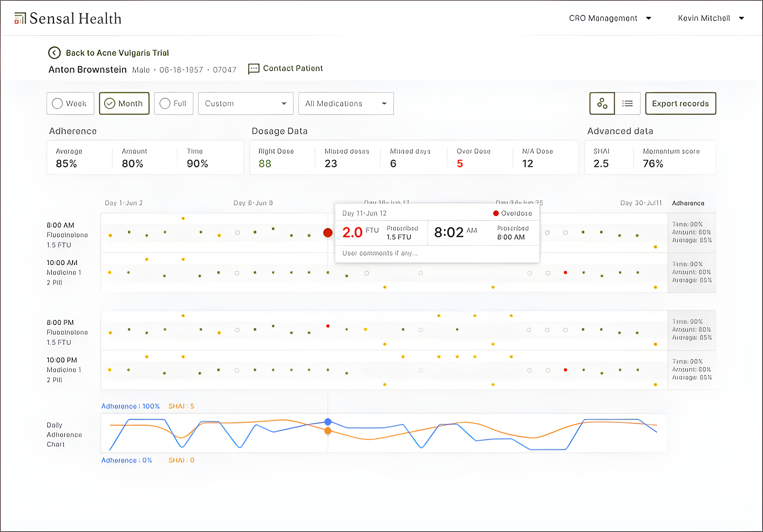Screen dimensions: 763x532
Task: Click the SHAI : 0 chart label
Action: (181, 460)
